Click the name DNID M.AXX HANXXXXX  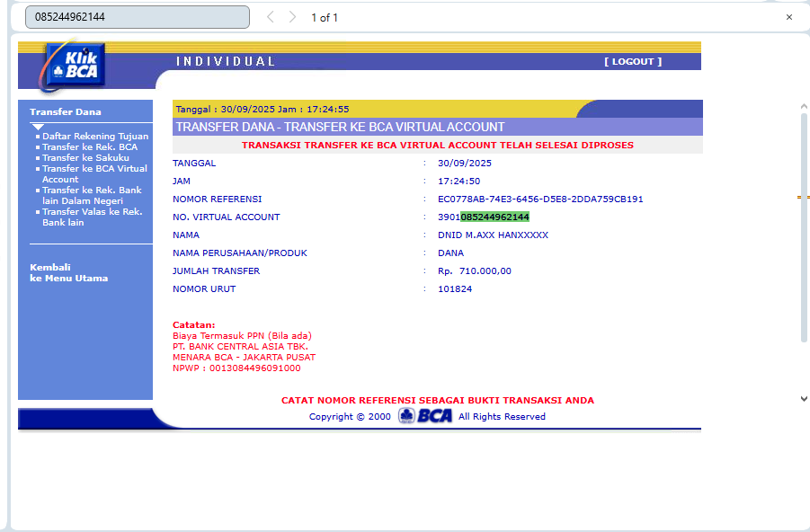(493, 235)
